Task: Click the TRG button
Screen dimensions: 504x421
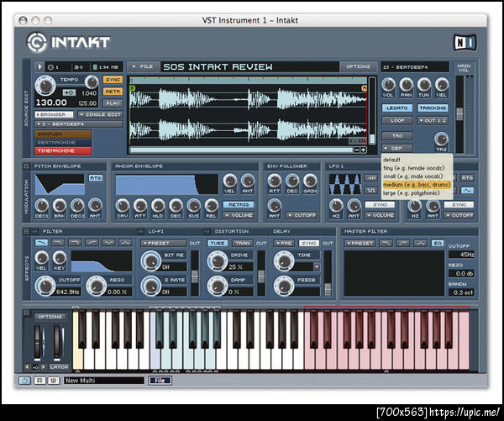Action: pos(397,136)
